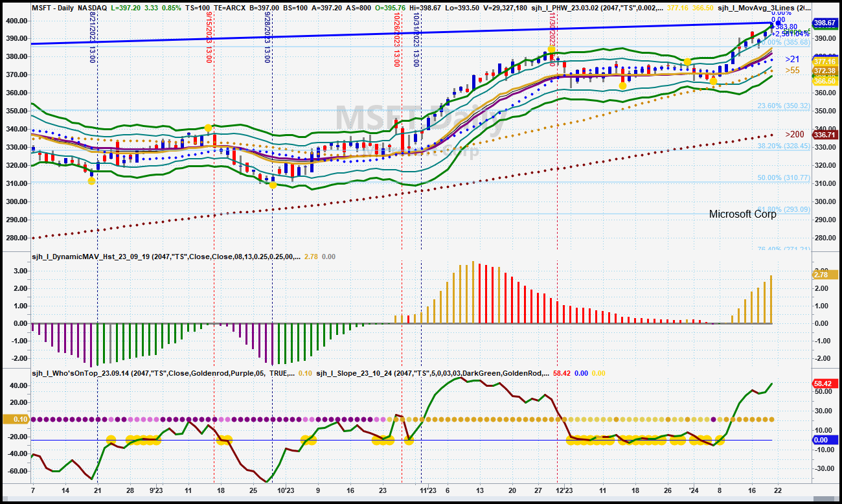842x504 pixels.
Task: Click the Microsoft Corp text label
Action: click(742, 214)
